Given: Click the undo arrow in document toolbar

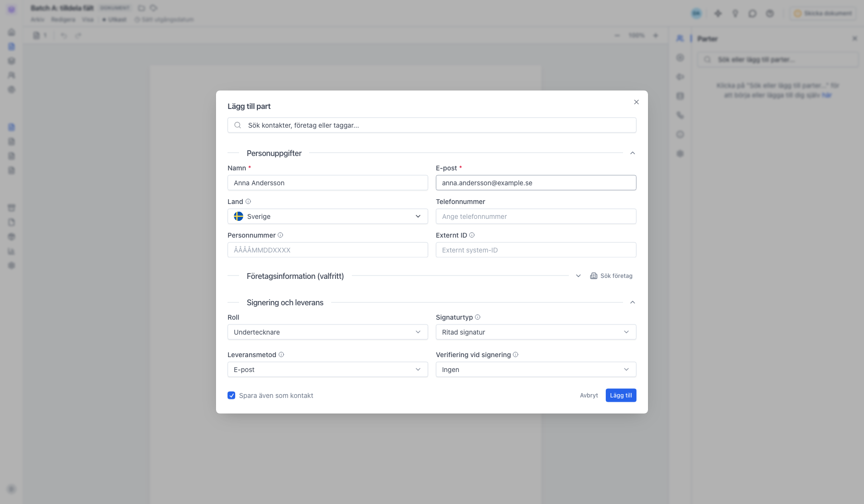Looking at the screenshot, I should click(64, 36).
